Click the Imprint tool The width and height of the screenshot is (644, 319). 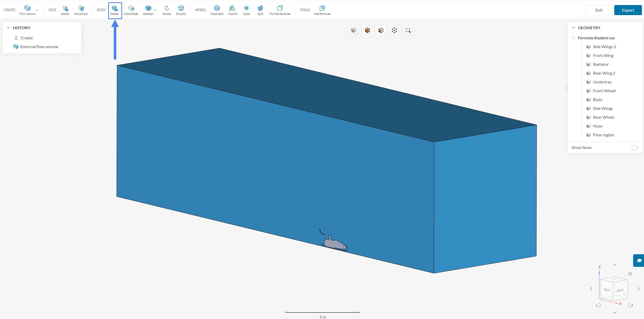[x=232, y=10]
